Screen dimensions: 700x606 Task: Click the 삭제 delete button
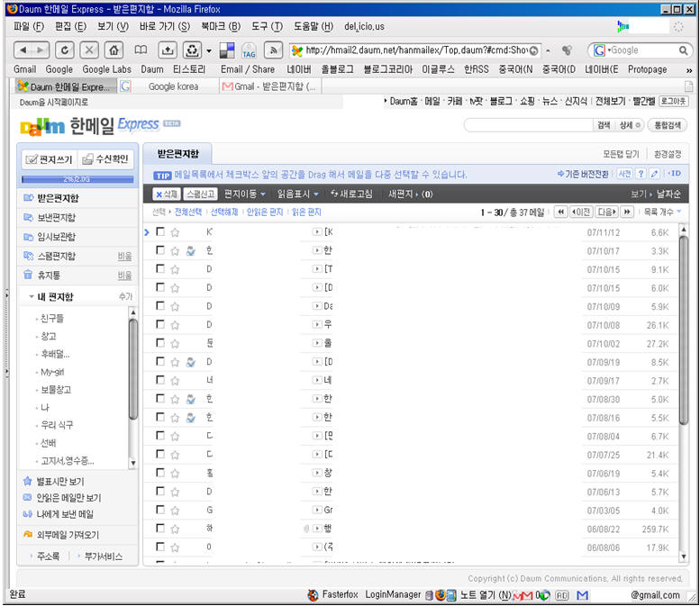(167, 194)
